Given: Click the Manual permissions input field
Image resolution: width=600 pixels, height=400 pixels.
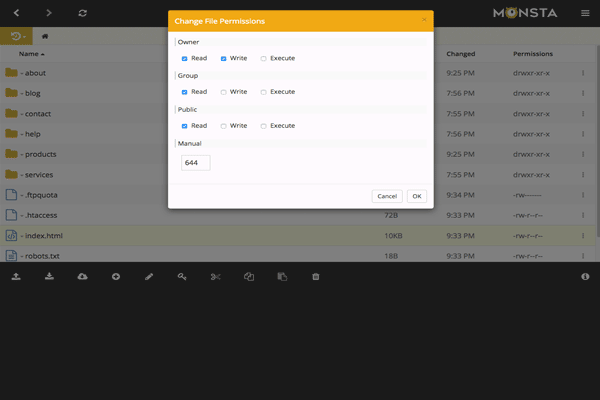Looking at the screenshot, I should pos(195,163).
